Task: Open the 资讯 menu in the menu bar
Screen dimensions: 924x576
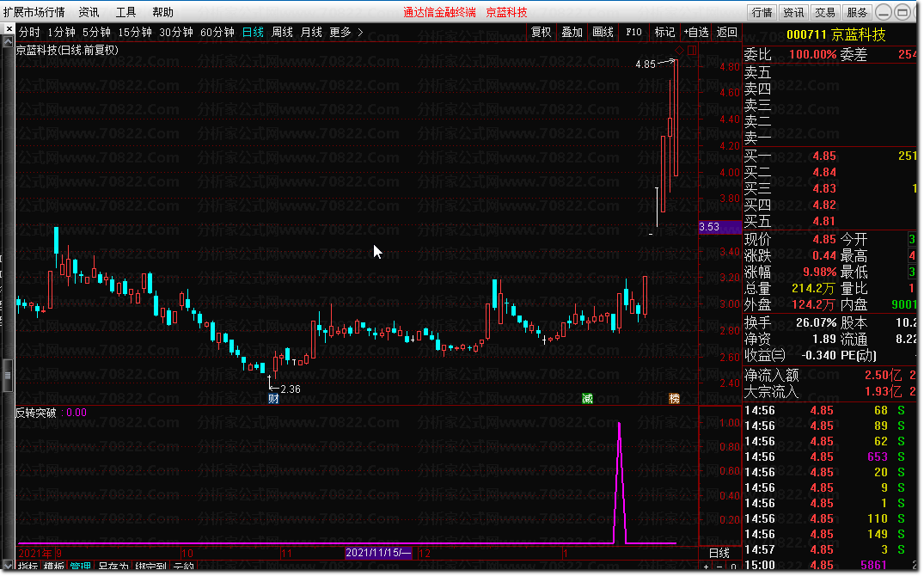Action: (89, 12)
